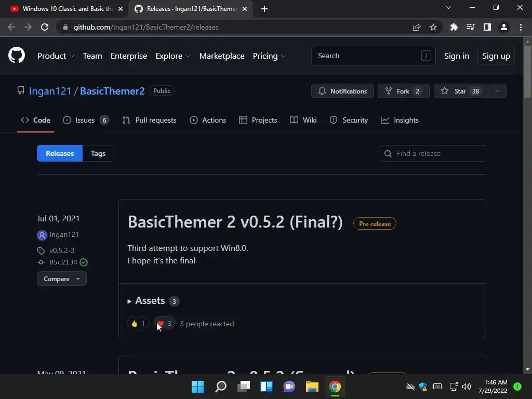532x399 pixels.
Task: Open the BasicThemer 2 v0.5.2 (Final?) release title
Action: [235, 222]
